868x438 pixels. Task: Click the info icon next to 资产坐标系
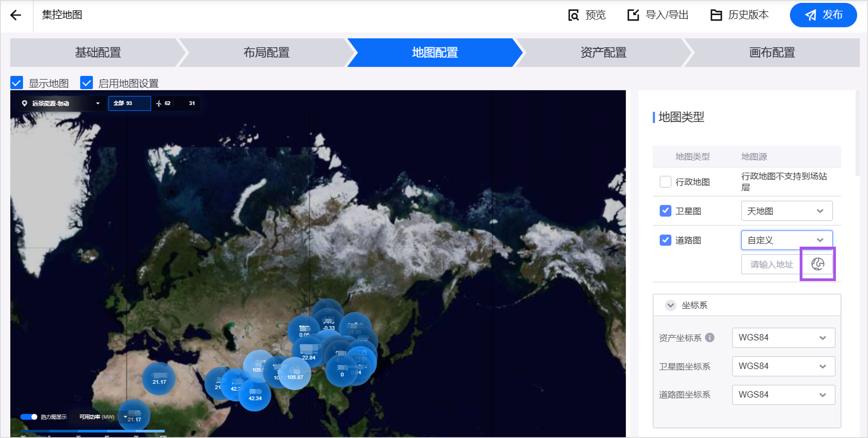point(710,338)
